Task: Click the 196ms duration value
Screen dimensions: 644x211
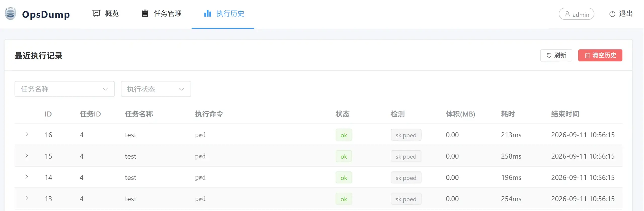Action: tap(511, 178)
